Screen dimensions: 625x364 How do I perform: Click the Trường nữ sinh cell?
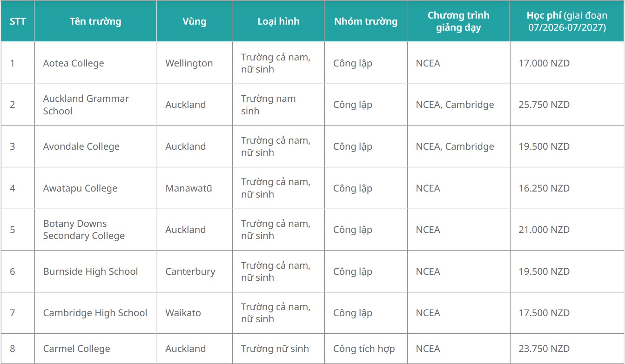pyautogui.click(x=275, y=349)
